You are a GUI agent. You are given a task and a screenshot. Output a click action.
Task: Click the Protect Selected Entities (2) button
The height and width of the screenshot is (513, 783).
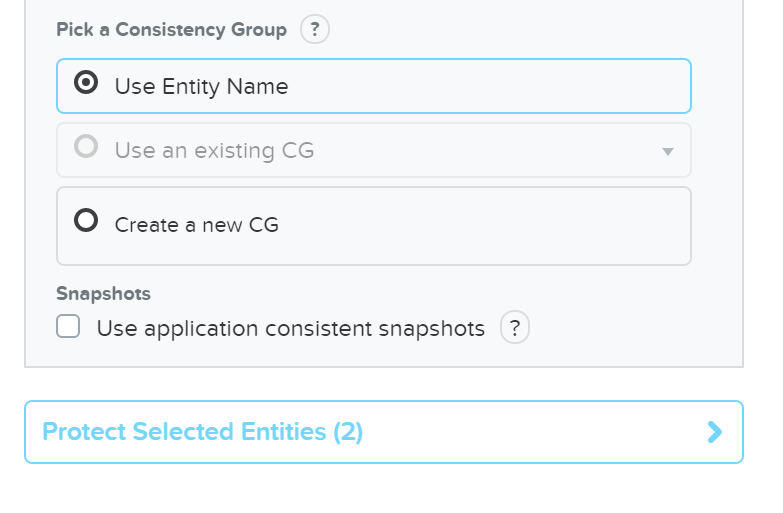click(x=383, y=432)
